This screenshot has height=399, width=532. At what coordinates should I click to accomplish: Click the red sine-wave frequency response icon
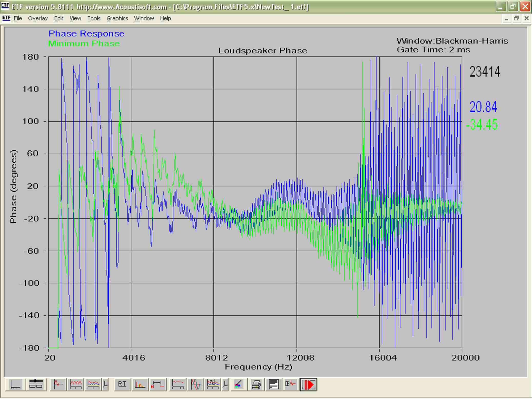[x=76, y=385]
